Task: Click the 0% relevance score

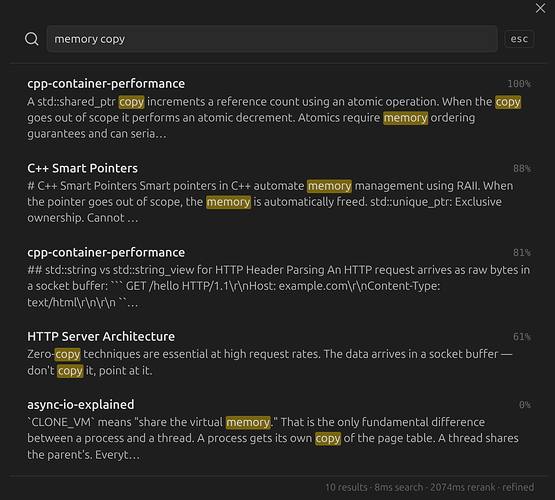Action: 525,405
